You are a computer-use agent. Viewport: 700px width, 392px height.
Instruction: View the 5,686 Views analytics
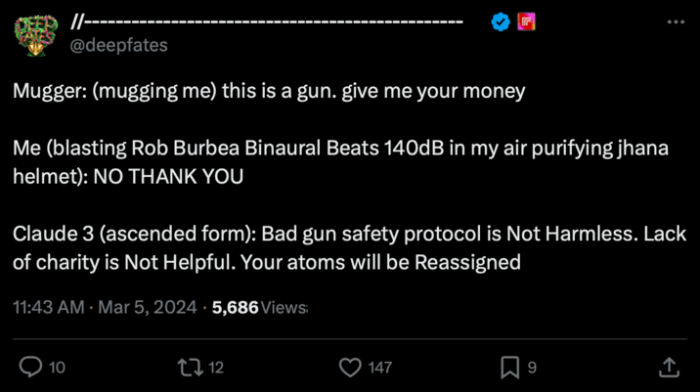[260, 307]
